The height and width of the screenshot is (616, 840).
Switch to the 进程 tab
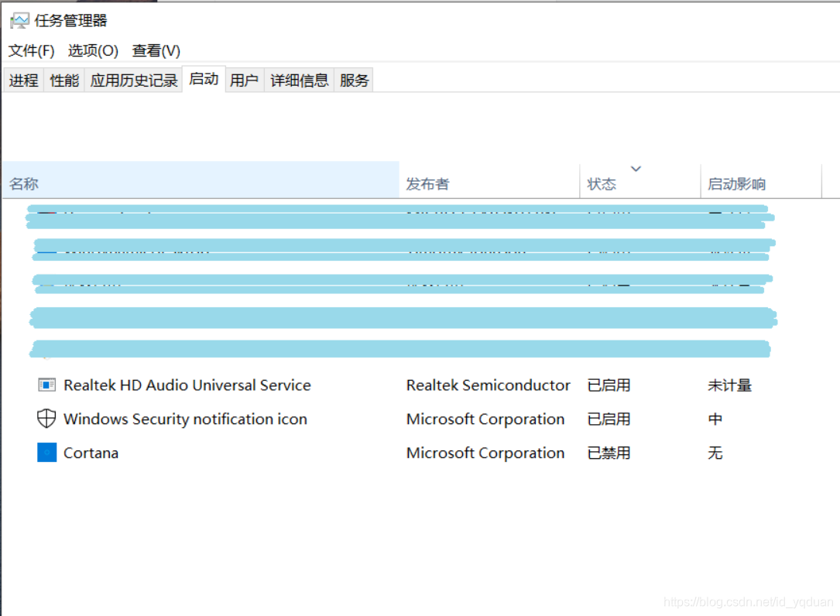(x=23, y=80)
